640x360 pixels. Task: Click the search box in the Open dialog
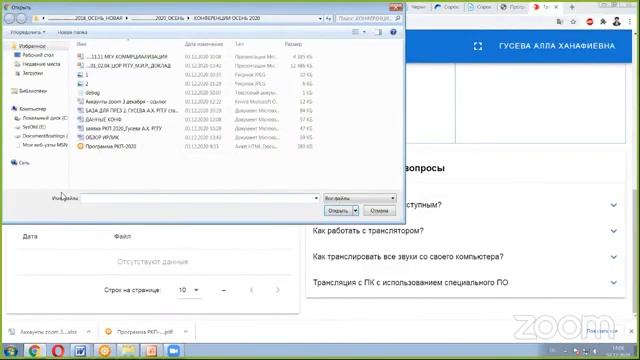pyautogui.click(x=369, y=18)
